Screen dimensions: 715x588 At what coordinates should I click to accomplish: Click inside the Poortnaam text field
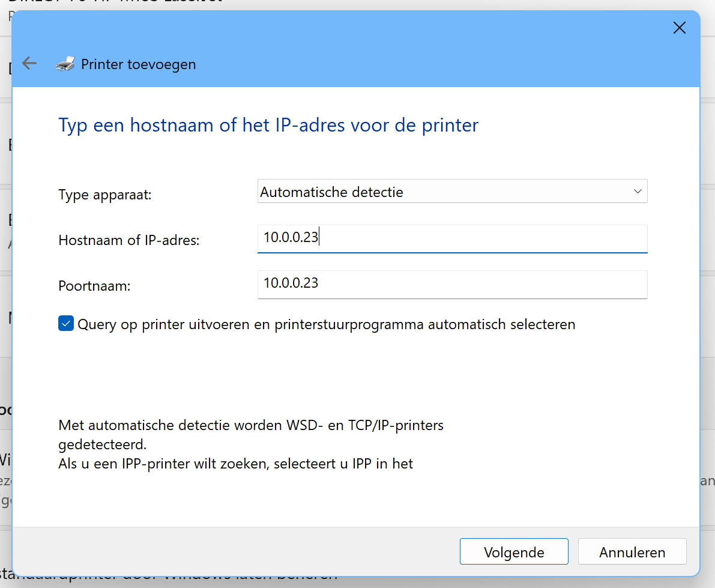pos(451,283)
